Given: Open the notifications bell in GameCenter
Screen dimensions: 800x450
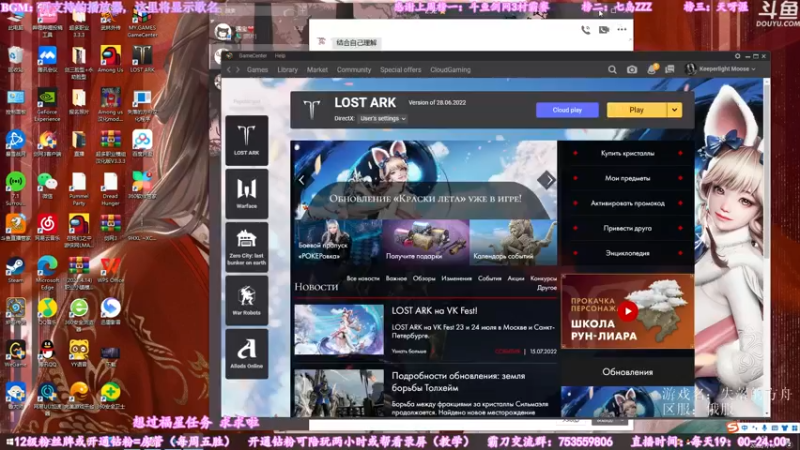Looking at the screenshot, I should [652, 69].
